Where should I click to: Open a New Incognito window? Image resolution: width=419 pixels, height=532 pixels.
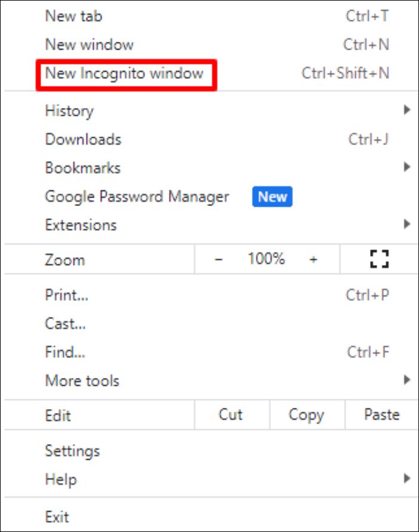124,74
